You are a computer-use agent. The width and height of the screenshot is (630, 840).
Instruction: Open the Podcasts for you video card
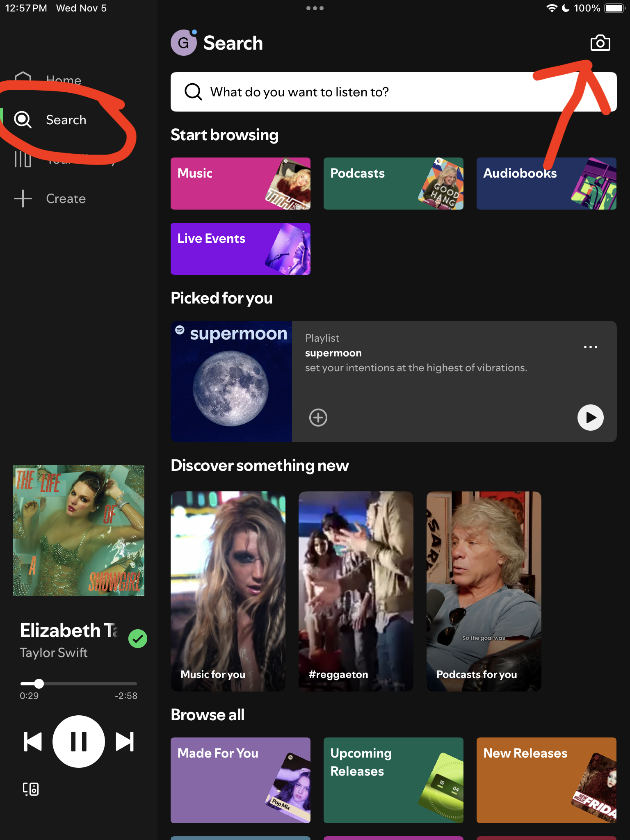484,591
